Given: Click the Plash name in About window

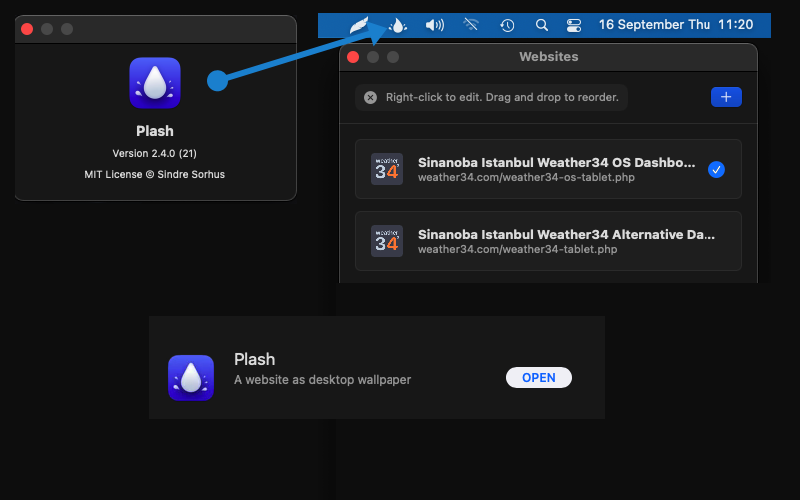Looking at the screenshot, I should pos(155,131).
